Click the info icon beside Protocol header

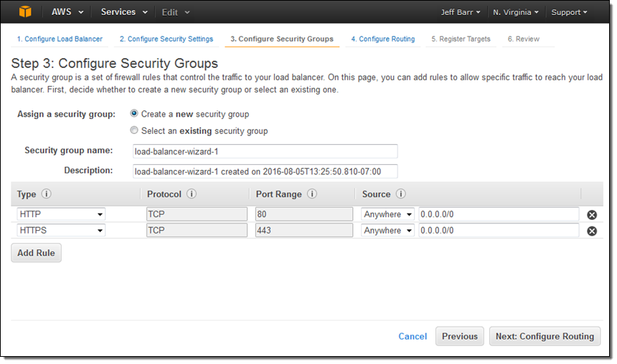pos(192,194)
